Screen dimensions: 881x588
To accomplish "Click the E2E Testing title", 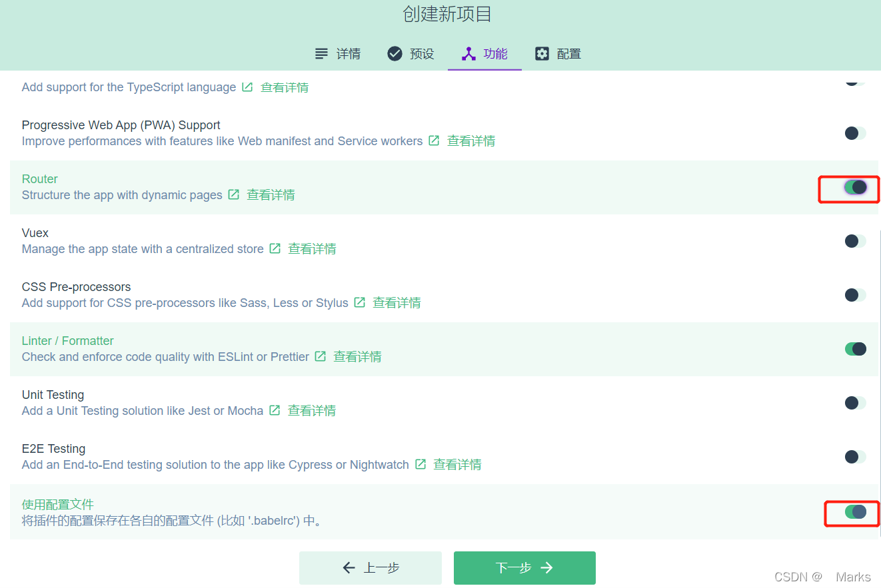I will [x=54, y=449].
